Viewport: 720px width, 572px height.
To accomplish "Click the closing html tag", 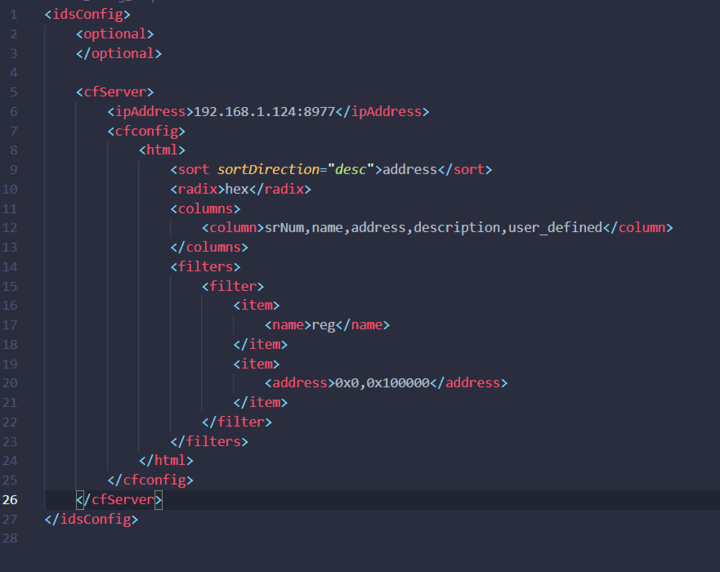I will pos(166,460).
